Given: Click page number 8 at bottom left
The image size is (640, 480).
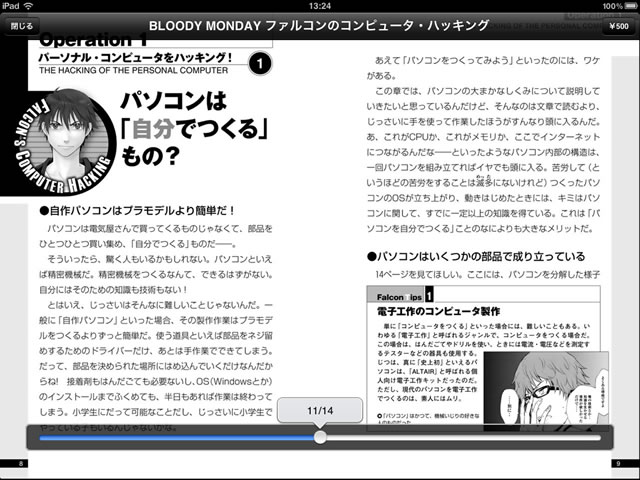Looking at the screenshot, I should 21,463.
